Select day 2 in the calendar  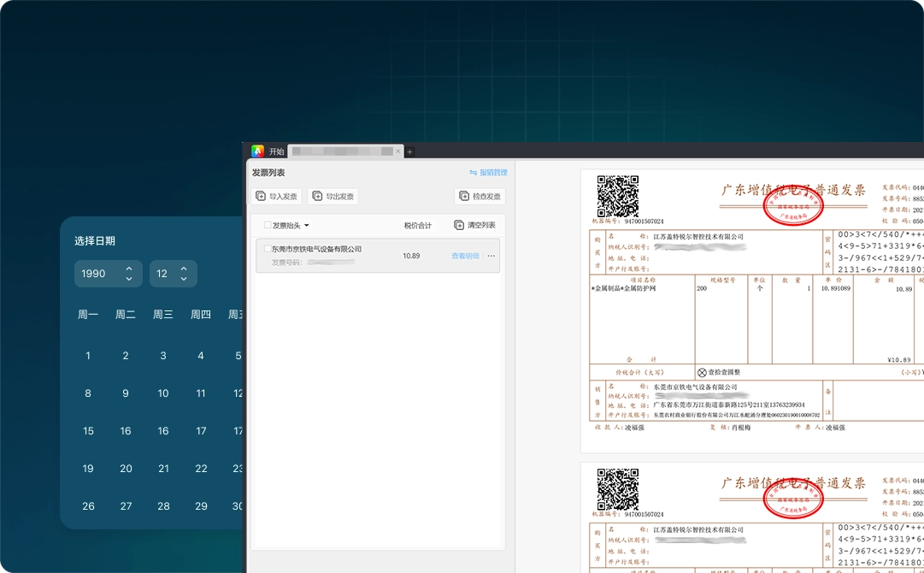[126, 356]
